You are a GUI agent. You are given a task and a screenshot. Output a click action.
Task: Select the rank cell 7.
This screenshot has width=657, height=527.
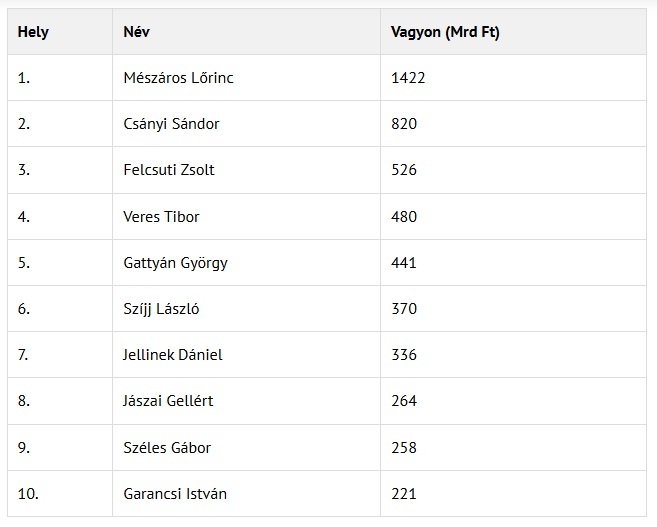24,355
